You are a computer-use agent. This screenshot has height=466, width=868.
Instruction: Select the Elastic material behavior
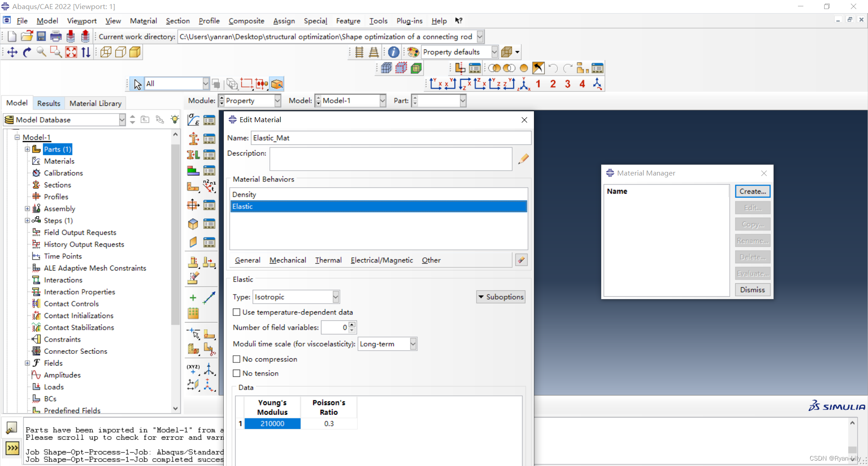tap(378, 206)
